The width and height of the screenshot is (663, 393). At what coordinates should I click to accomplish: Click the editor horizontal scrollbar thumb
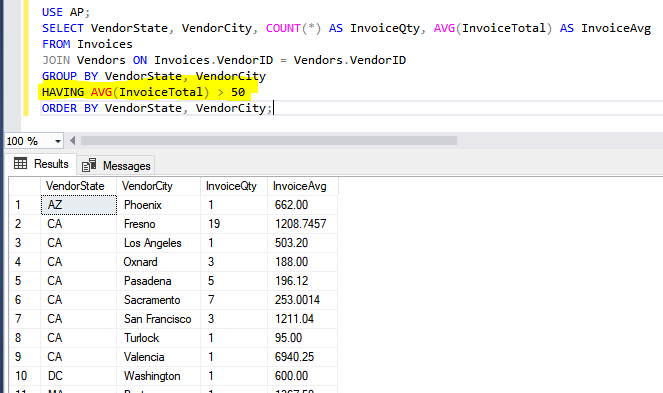(269, 141)
